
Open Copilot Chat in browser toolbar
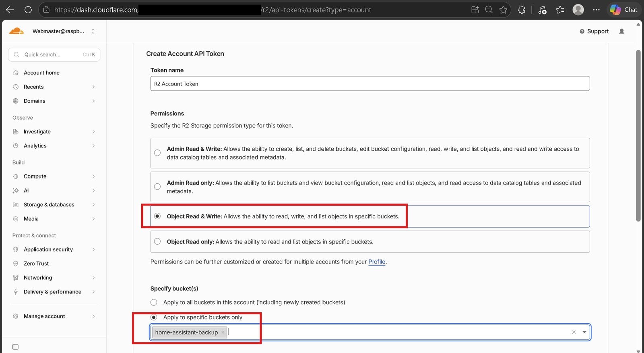pyautogui.click(x=623, y=10)
